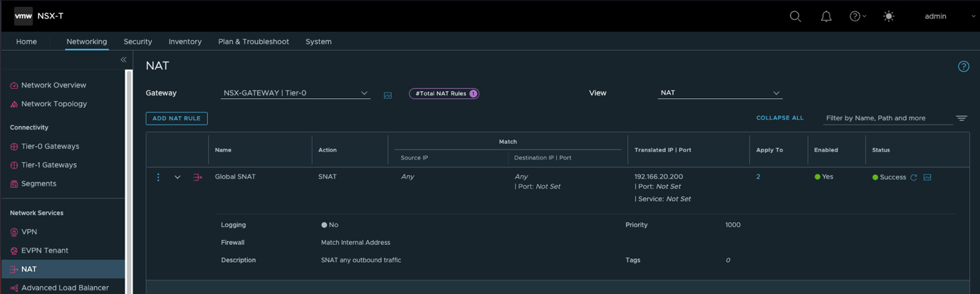
Task: Open the Global SNAT row actions menu
Action: 158,177
